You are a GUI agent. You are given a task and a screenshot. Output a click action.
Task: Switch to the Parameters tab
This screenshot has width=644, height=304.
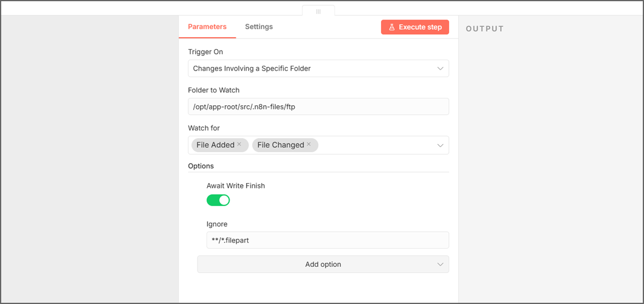(x=207, y=27)
